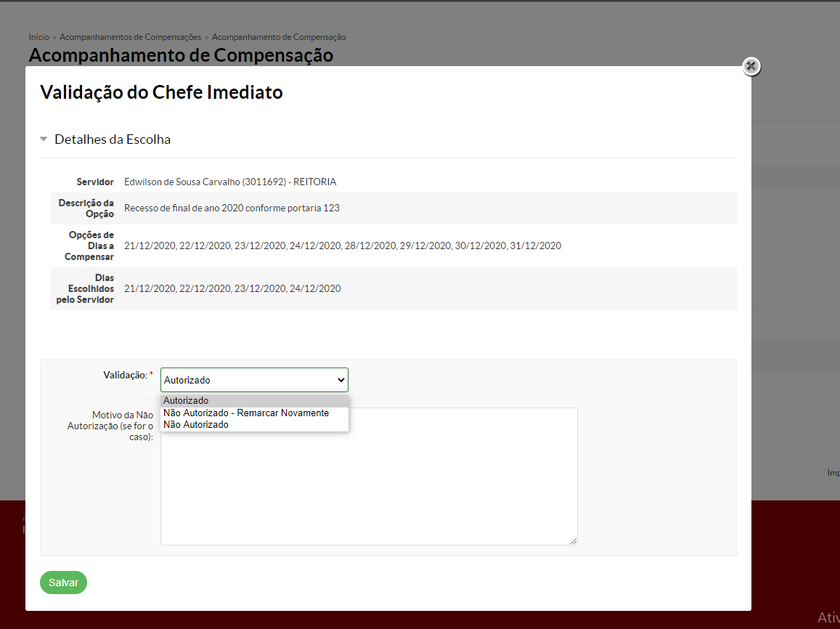Choose Não Autorizado - Remarcar Novamente option
The image size is (840, 629).
point(254,413)
